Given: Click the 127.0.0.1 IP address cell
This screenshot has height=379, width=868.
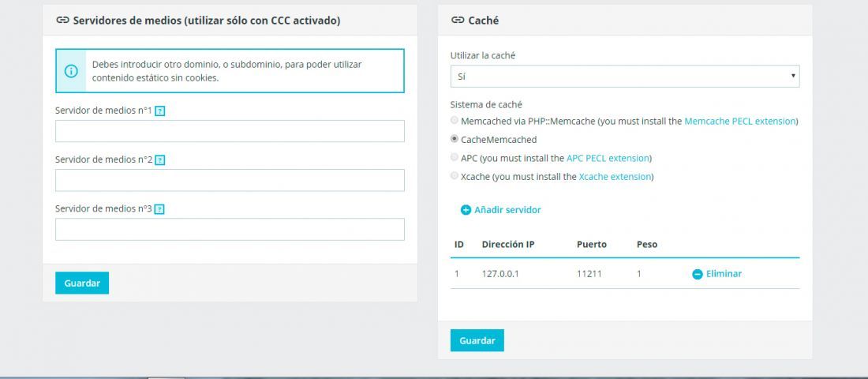Looking at the screenshot, I should 500,274.
